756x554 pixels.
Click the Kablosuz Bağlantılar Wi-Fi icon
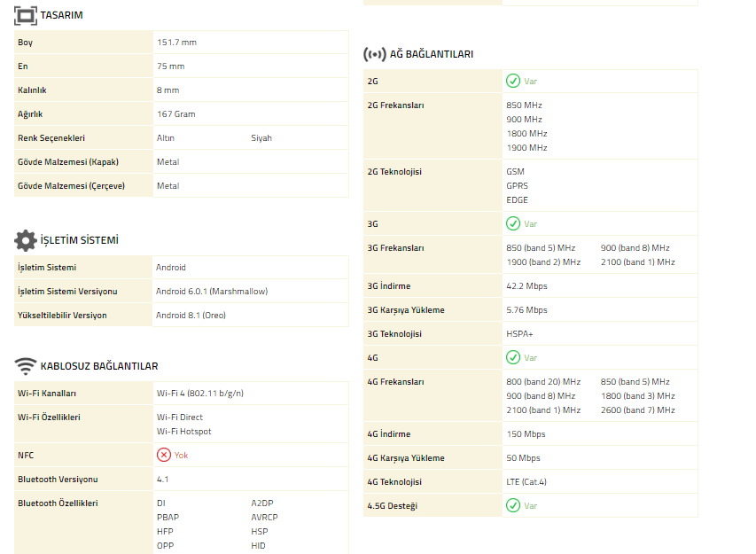(x=26, y=366)
